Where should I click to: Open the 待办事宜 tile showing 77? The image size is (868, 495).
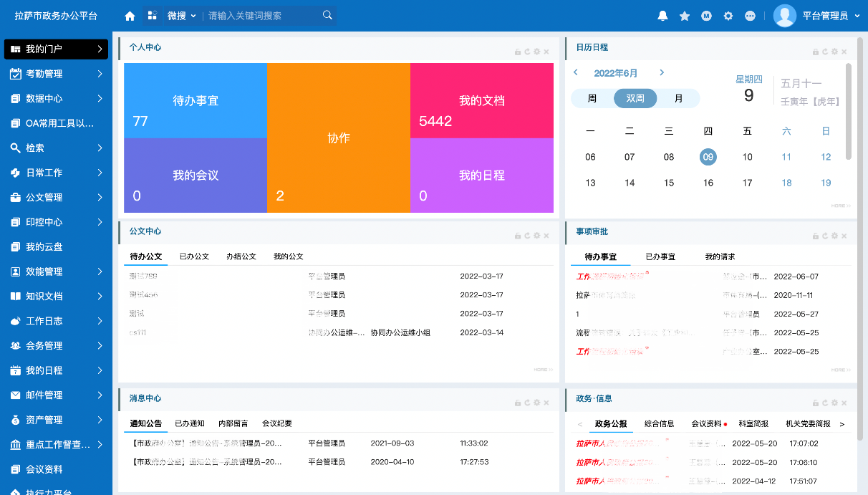click(196, 100)
